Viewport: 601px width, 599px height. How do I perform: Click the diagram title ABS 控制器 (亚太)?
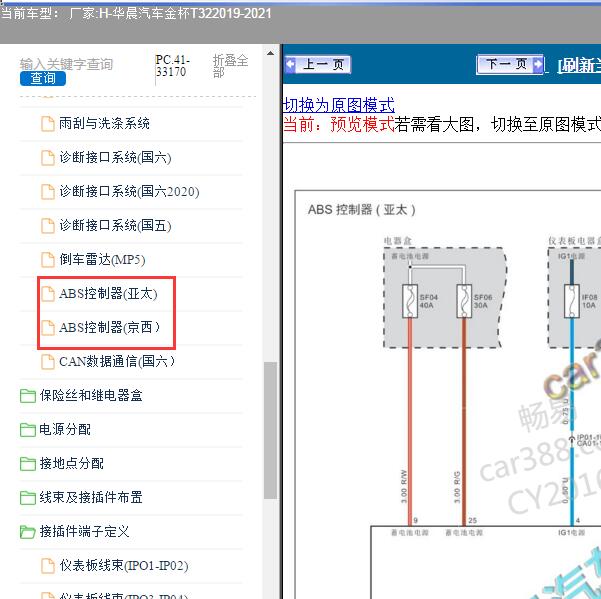coord(361,210)
